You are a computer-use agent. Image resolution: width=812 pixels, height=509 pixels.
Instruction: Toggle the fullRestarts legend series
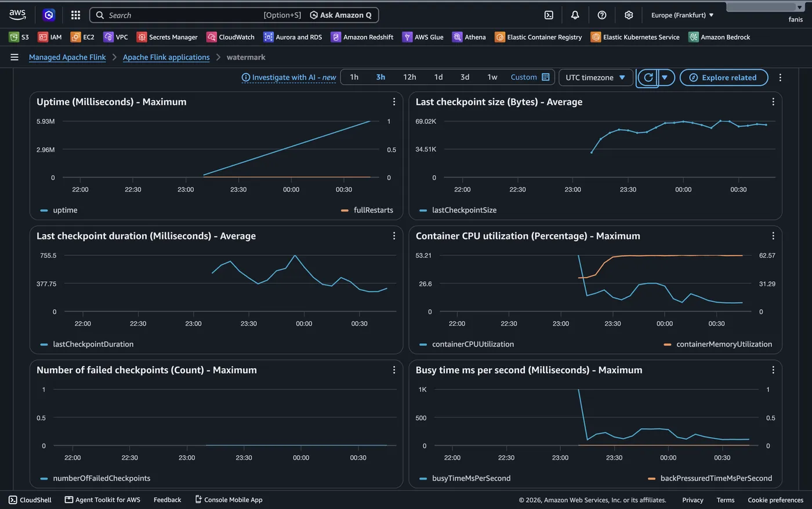coord(367,210)
